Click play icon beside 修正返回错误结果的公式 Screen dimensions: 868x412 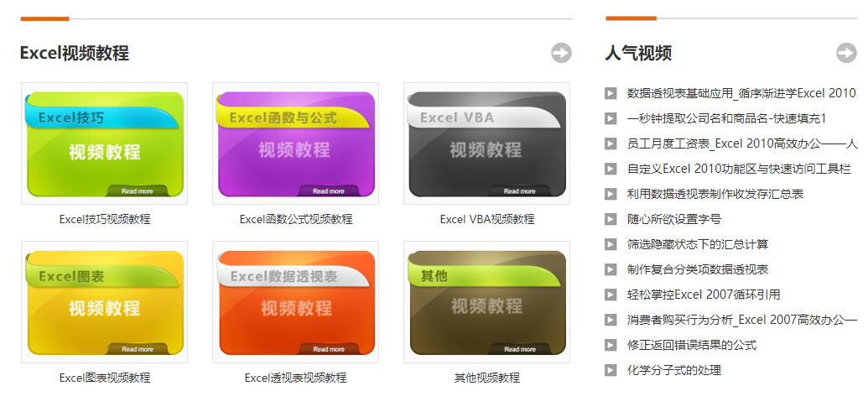point(611,345)
